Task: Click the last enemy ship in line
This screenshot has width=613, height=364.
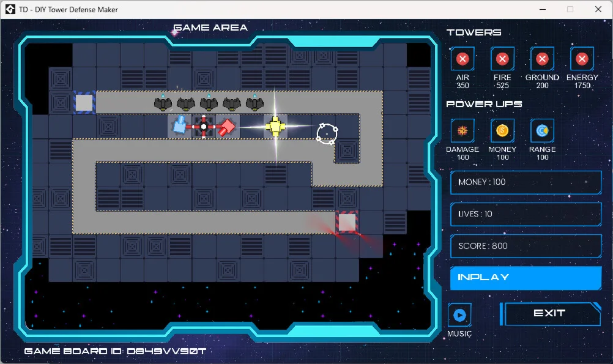Action: click(163, 103)
